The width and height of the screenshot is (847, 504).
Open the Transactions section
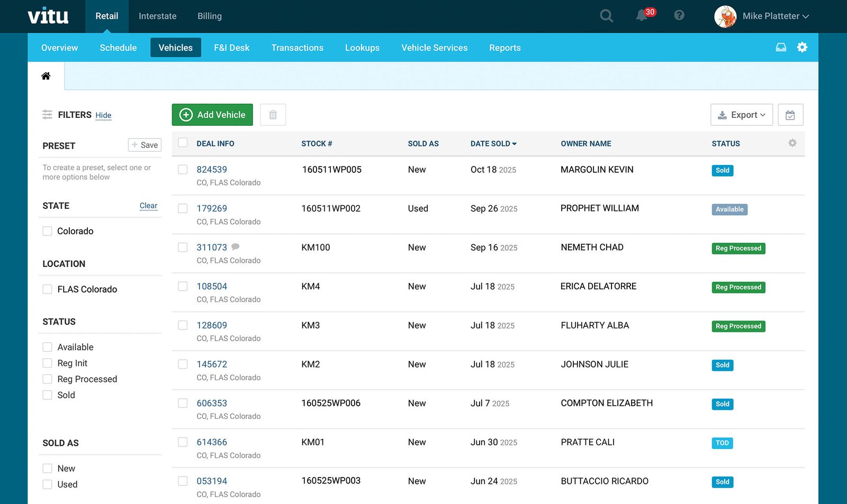point(297,48)
